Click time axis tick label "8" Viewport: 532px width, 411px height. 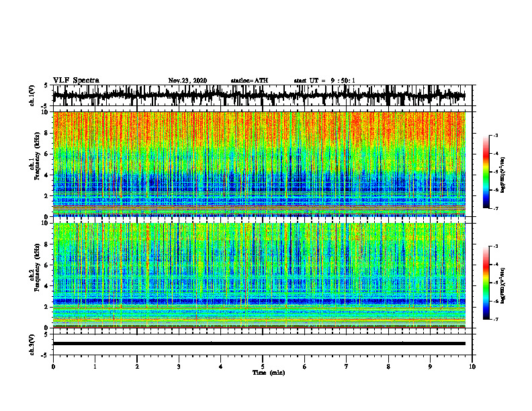[388, 367]
